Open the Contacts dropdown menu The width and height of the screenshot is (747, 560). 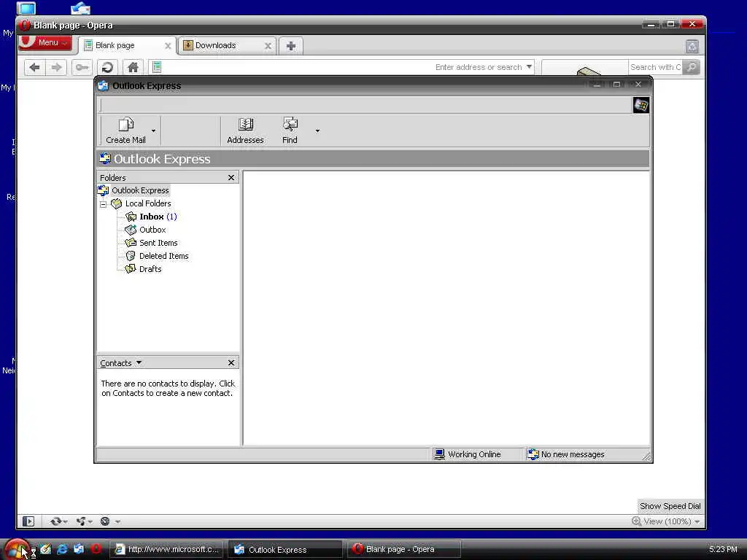(x=121, y=363)
